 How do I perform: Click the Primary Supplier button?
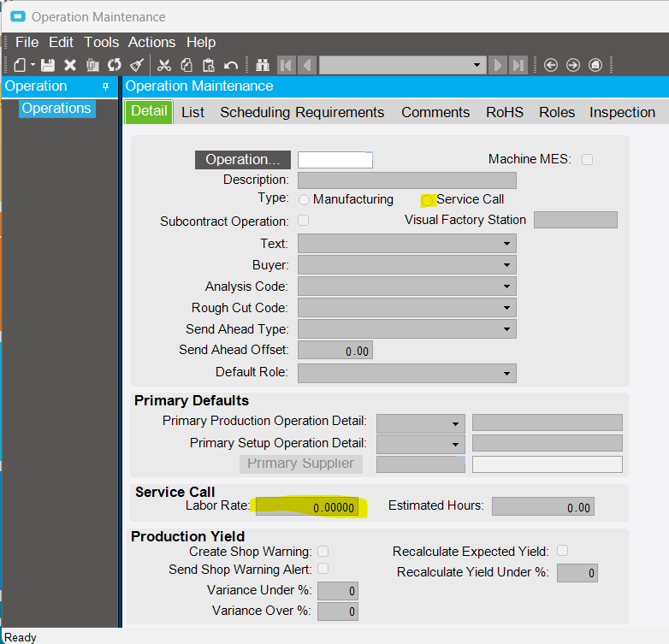[301, 464]
